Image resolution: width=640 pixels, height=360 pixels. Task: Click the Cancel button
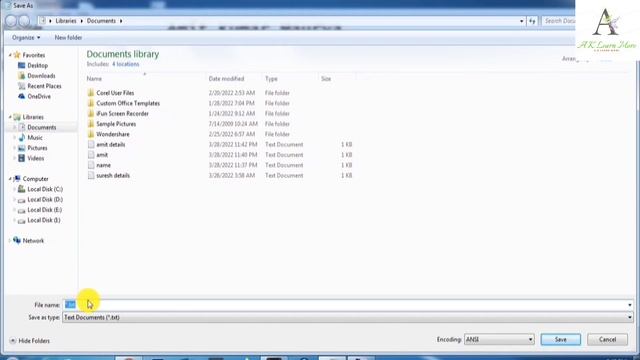(x=607, y=339)
